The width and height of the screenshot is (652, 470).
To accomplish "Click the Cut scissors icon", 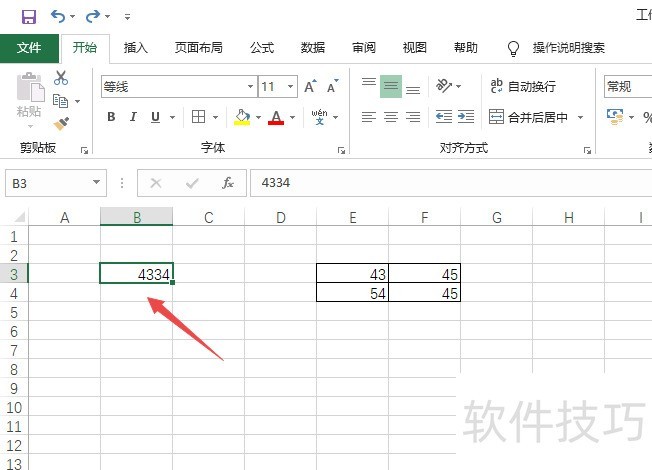I will point(61,77).
